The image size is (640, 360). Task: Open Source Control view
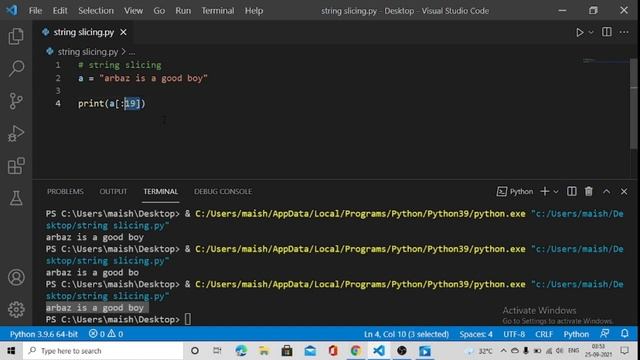click(16, 101)
